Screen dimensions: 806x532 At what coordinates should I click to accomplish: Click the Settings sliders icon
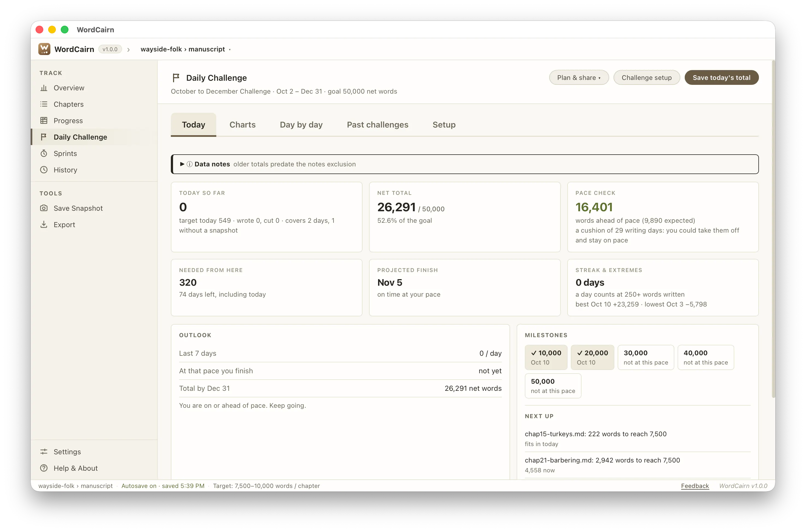(x=44, y=452)
